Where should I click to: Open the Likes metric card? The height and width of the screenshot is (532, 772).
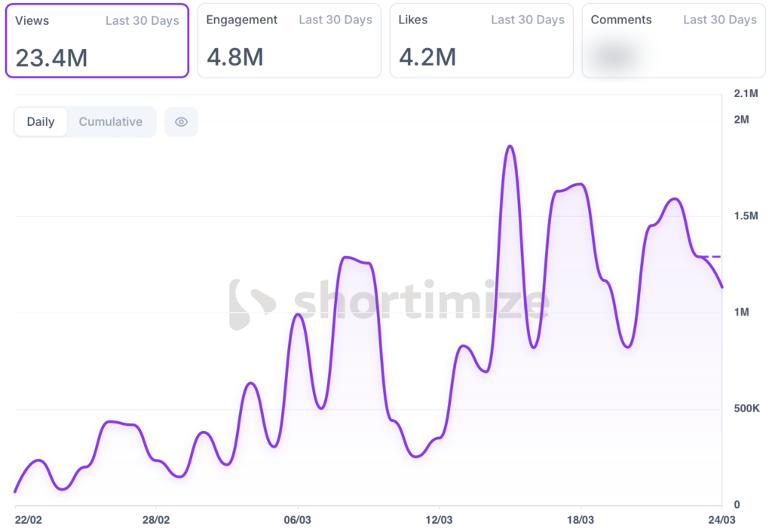pyautogui.click(x=481, y=41)
